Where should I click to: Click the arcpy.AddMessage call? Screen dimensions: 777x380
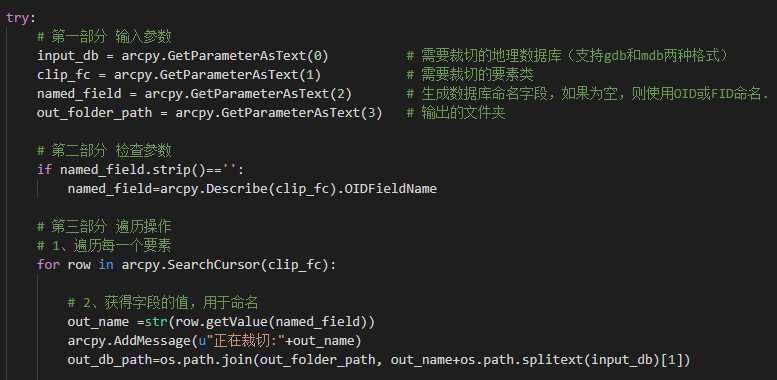click(214, 341)
